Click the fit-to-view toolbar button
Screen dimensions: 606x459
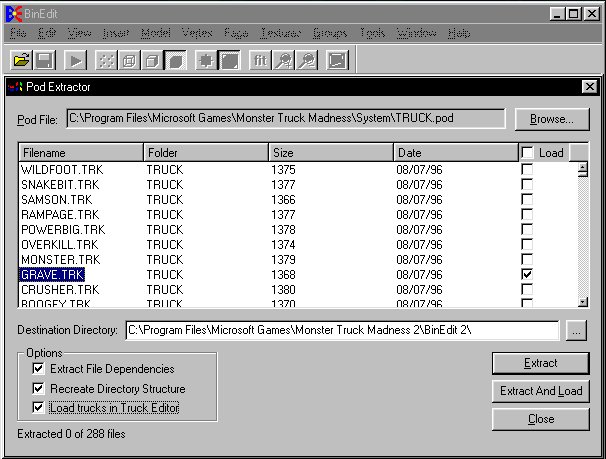coord(259,60)
